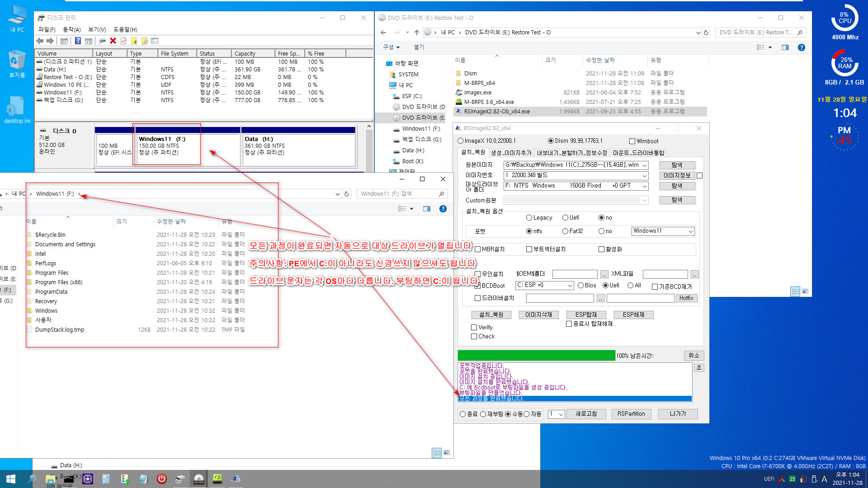Open the number dropdown next to 새로고침
This screenshot has width=868, height=488.
561,414
